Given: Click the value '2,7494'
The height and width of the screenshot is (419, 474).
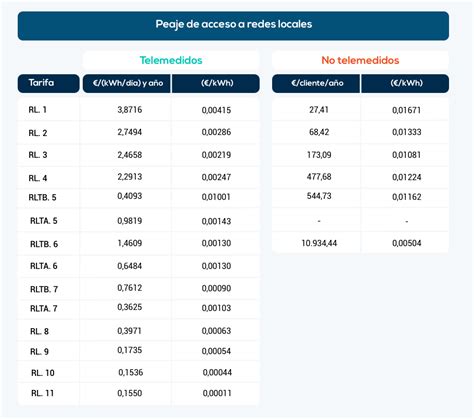Looking at the screenshot, I should click(130, 132).
